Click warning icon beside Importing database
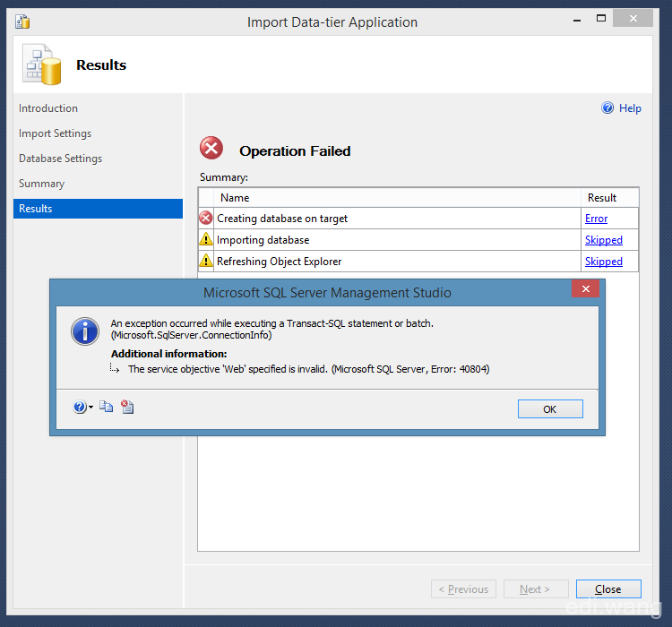 (x=206, y=239)
